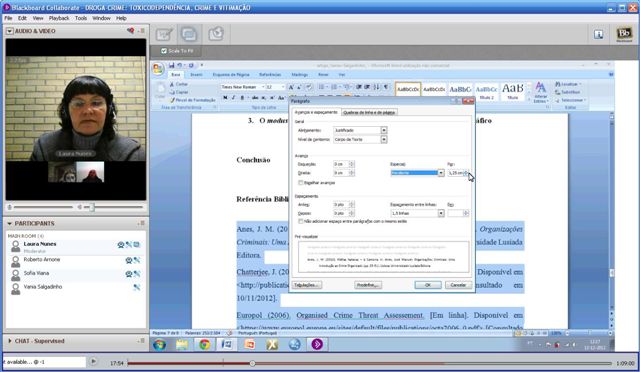
Task: Click the Esquerda indent value field
Action: click(x=341, y=164)
